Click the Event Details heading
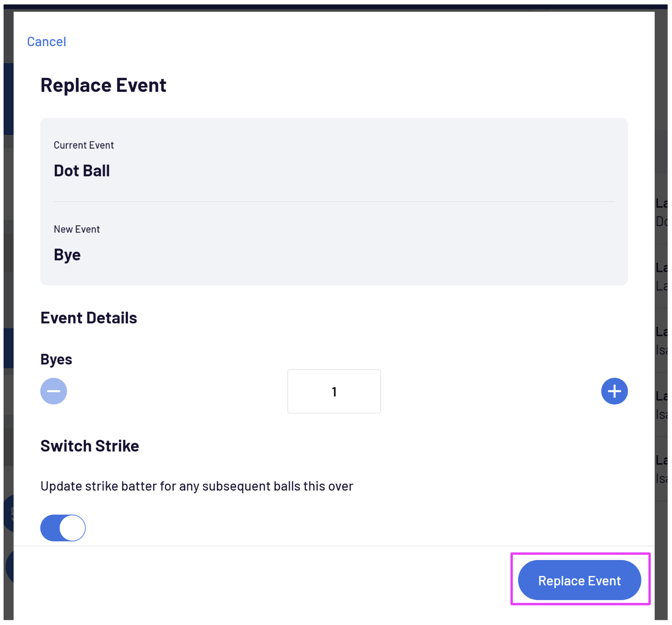The height and width of the screenshot is (625, 672). coord(89,318)
